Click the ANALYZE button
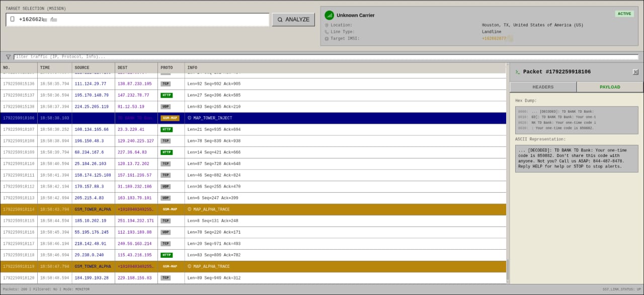 point(293,20)
